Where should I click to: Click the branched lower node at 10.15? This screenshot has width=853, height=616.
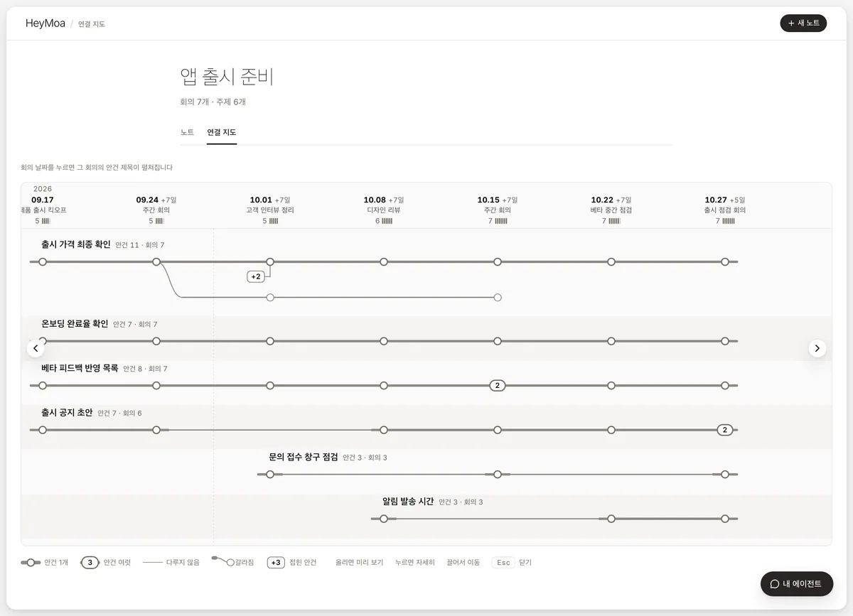(498, 298)
